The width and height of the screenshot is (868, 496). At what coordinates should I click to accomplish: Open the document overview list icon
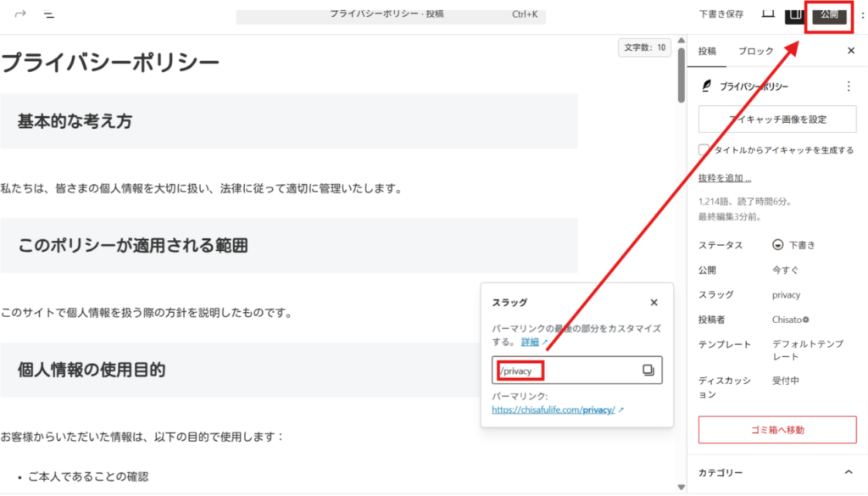tap(49, 14)
